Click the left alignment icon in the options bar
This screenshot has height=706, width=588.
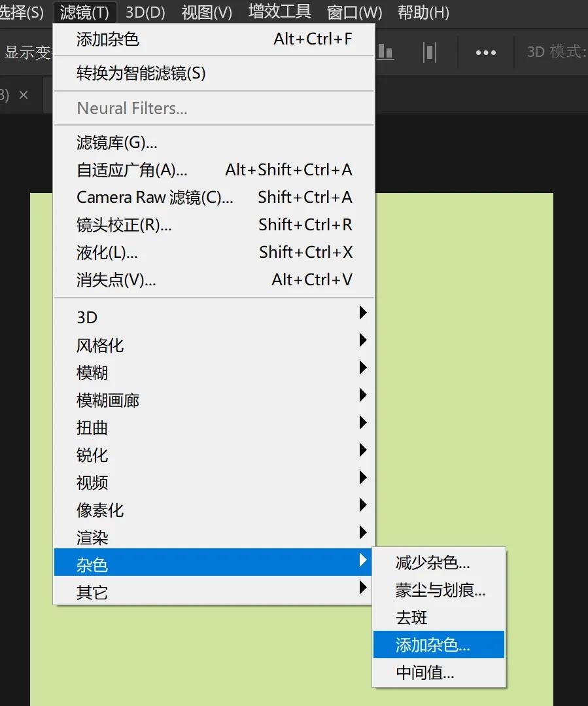tap(385, 52)
